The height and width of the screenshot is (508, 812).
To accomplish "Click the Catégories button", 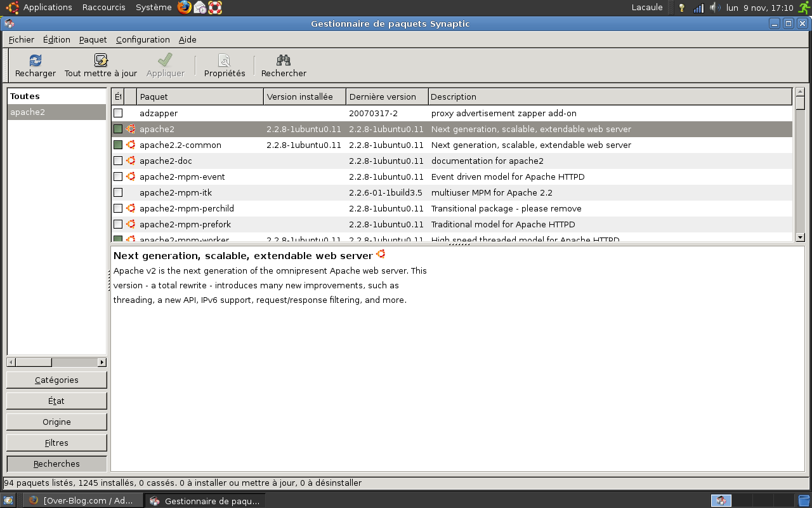I will (56, 380).
